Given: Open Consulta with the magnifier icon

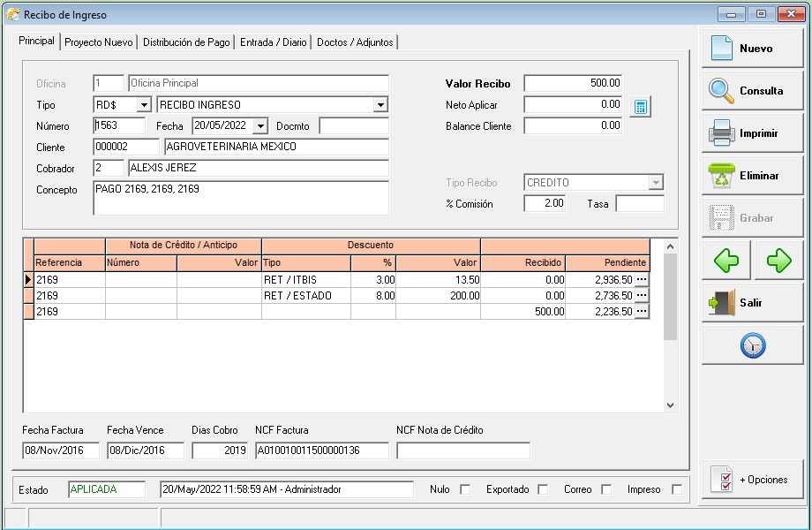Looking at the screenshot, I should click(752, 91).
